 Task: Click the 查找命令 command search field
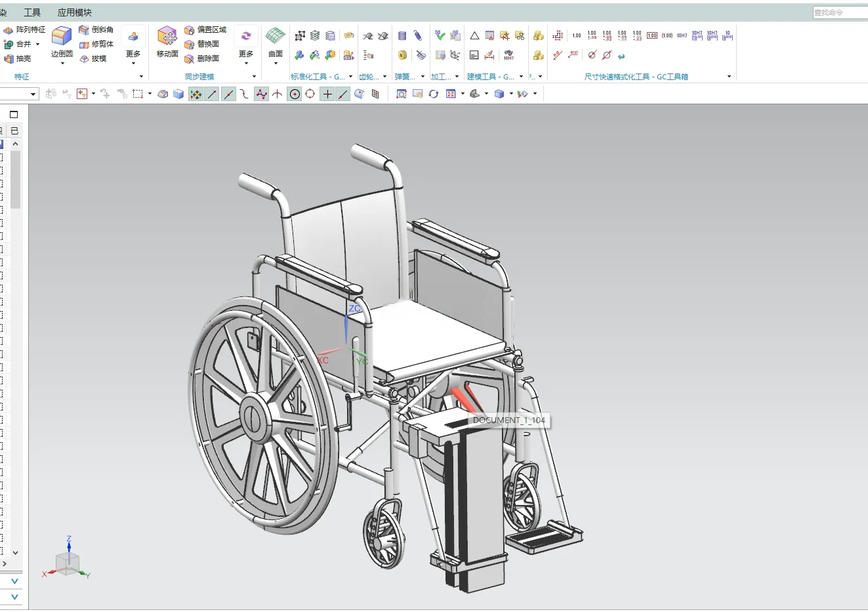click(x=840, y=12)
